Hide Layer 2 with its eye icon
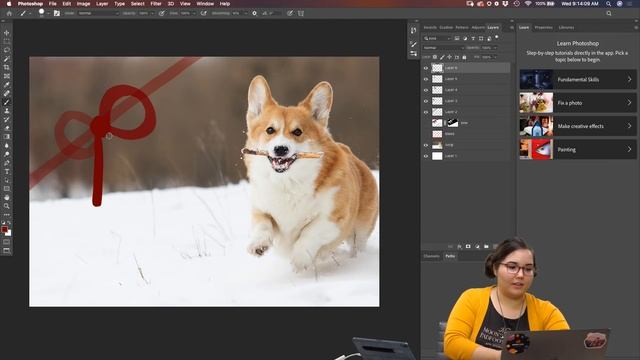Image resolution: width=640 pixels, height=360 pixels. tap(426, 112)
